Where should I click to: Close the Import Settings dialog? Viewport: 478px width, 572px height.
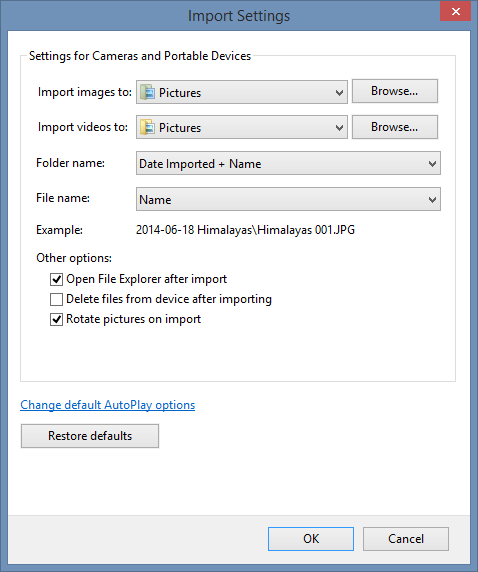tap(455, 11)
